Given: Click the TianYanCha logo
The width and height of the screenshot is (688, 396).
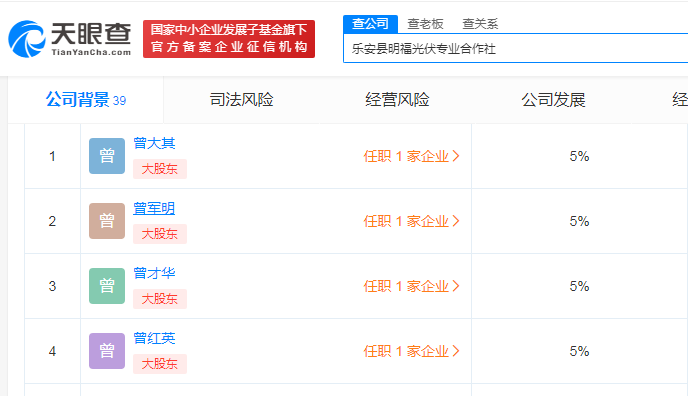Looking at the screenshot, I should click(x=70, y=39).
